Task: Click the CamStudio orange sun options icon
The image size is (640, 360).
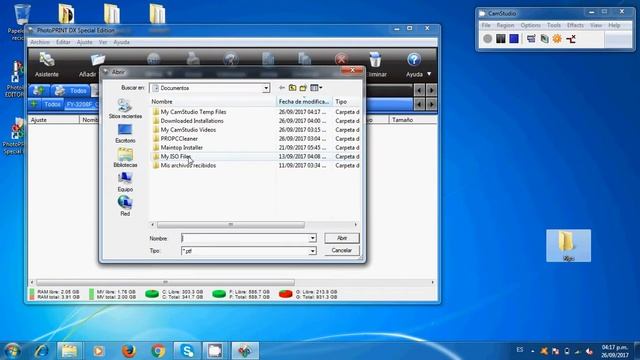Action: [557, 39]
